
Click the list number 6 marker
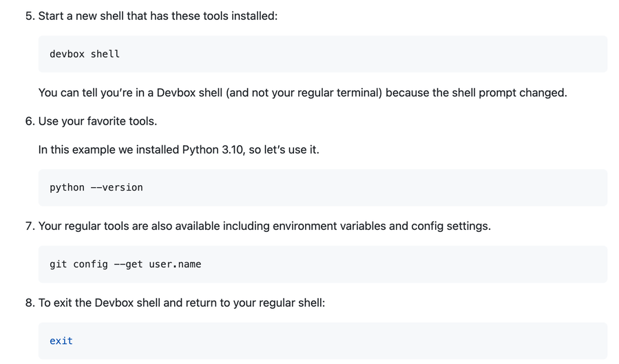coord(30,121)
